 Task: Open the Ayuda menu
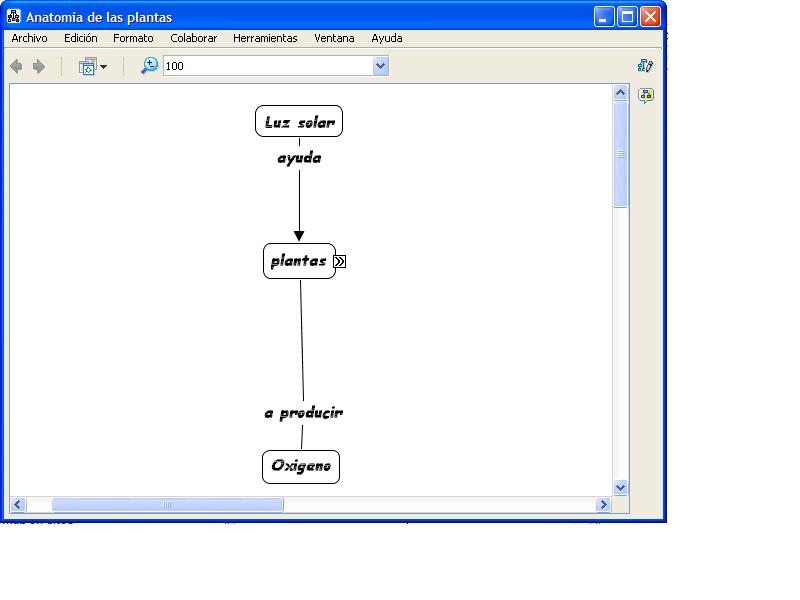click(x=387, y=38)
